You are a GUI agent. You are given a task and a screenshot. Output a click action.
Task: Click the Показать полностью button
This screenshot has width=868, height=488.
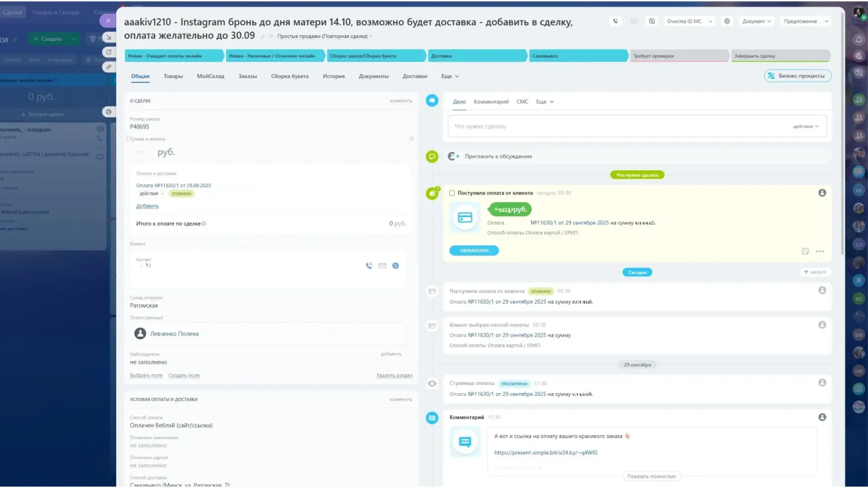(x=652, y=476)
